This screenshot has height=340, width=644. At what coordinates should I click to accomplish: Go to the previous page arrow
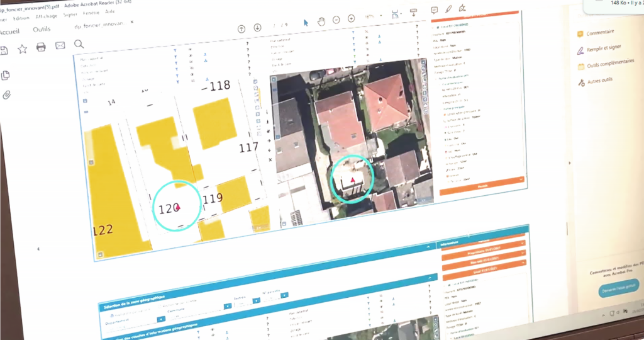(241, 29)
